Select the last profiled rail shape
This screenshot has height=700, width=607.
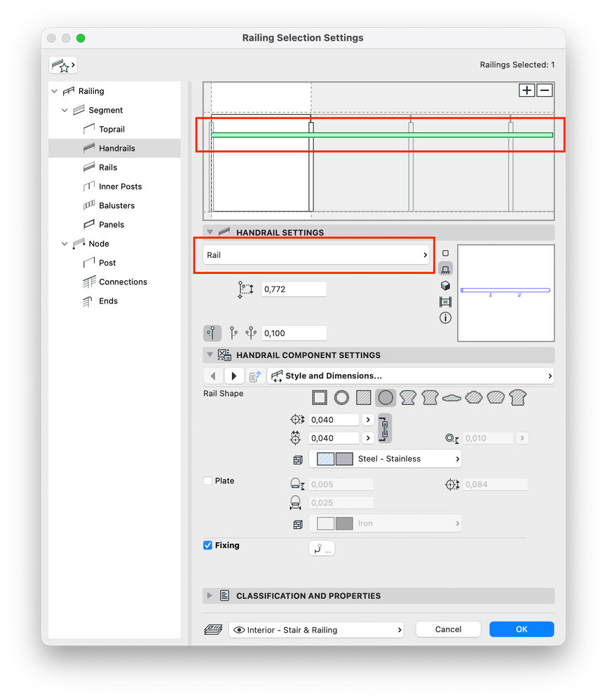pyautogui.click(x=518, y=397)
